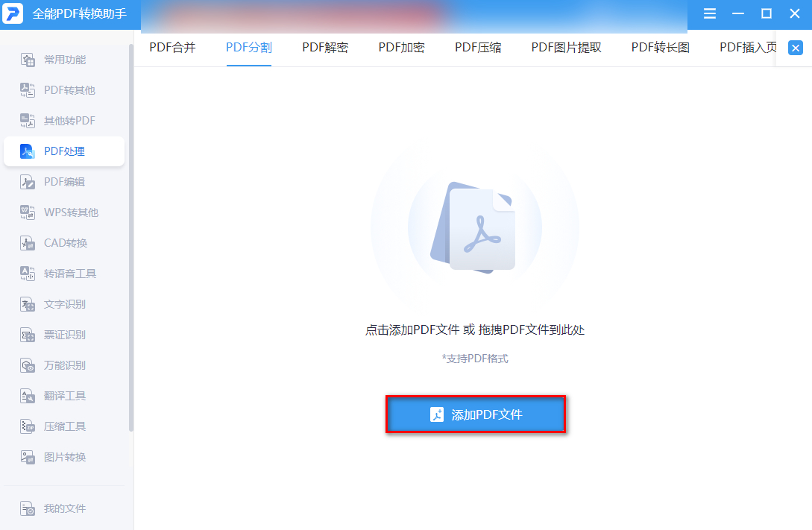Screen dimensions: 812x530
Task: Select the 文字识别 OCR icon
Action: (x=28, y=304)
